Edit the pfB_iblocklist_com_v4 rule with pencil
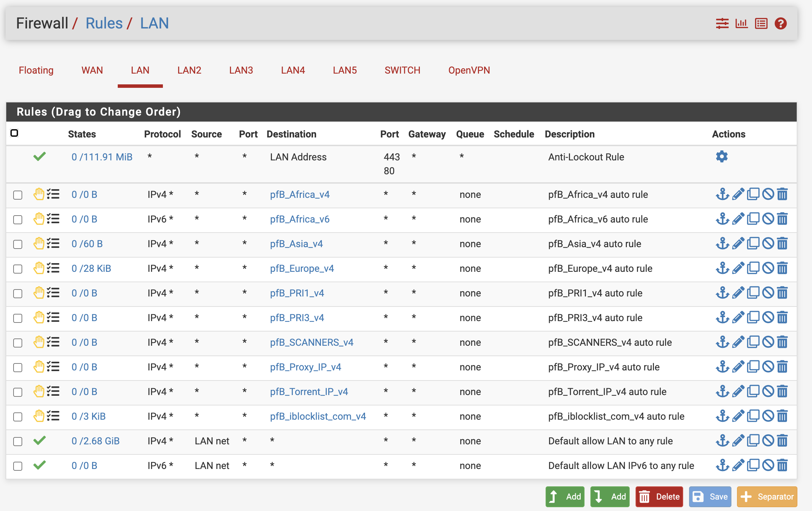The width and height of the screenshot is (812, 511). [x=738, y=416]
